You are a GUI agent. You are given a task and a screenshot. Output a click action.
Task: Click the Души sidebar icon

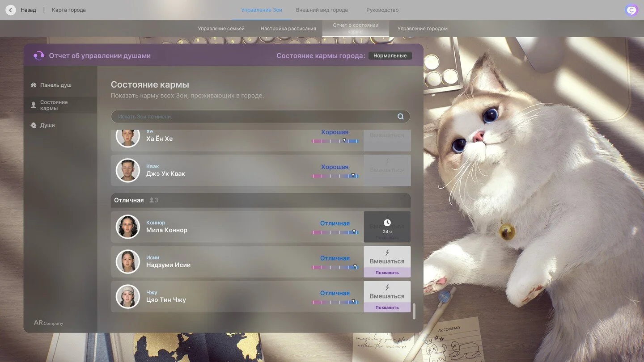(x=34, y=126)
